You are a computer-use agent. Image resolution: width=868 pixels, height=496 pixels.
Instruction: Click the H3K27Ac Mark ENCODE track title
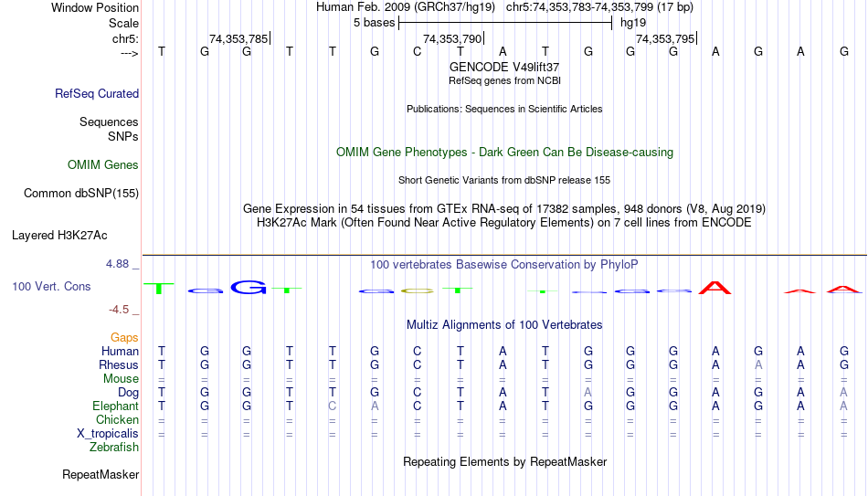click(x=504, y=223)
